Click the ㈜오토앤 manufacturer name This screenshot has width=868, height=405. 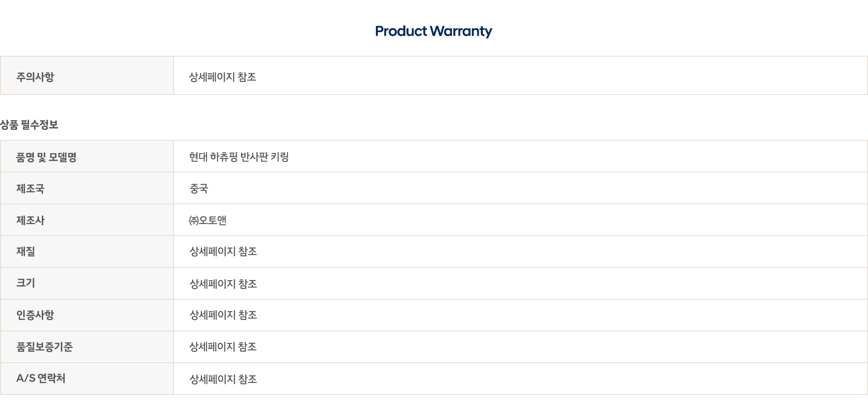(208, 220)
